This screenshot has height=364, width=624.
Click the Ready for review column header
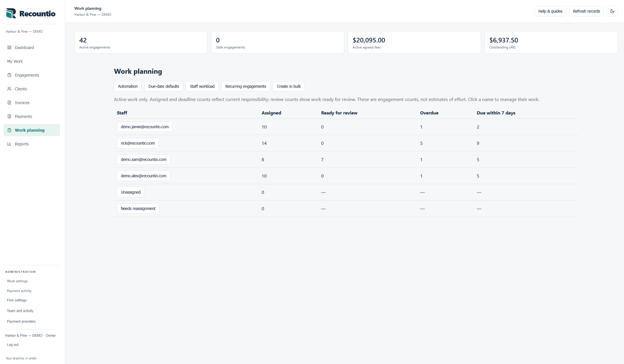click(339, 113)
